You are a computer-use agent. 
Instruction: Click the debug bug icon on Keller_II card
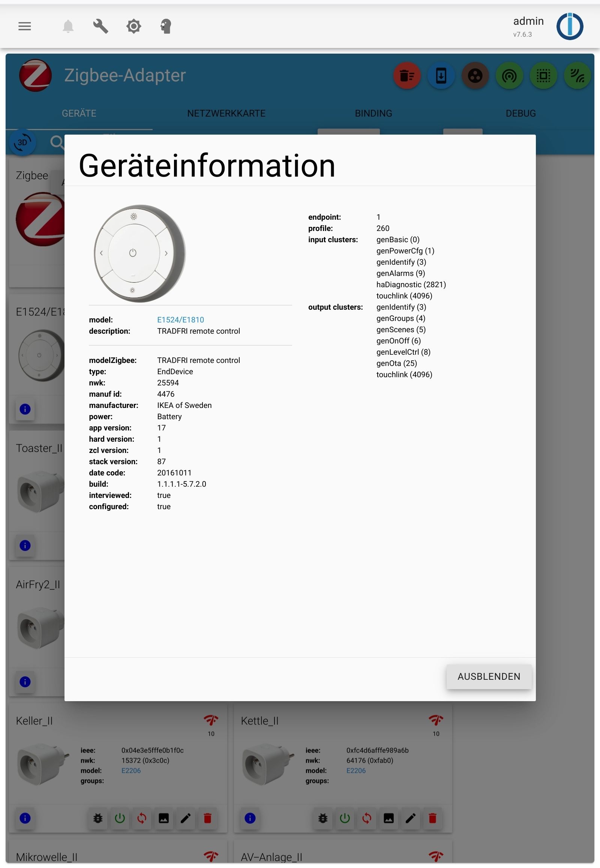[x=98, y=819]
